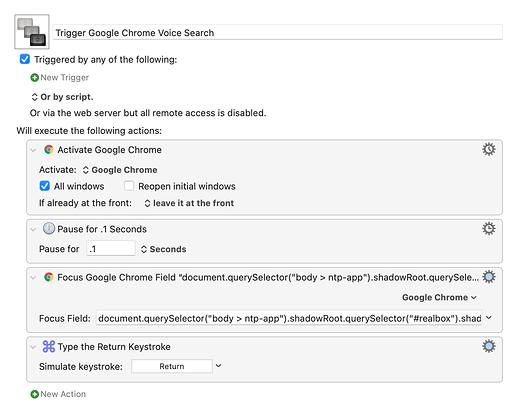Enable Reopen initial windows checkbox
The height and width of the screenshot is (413, 517).
tap(129, 186)
